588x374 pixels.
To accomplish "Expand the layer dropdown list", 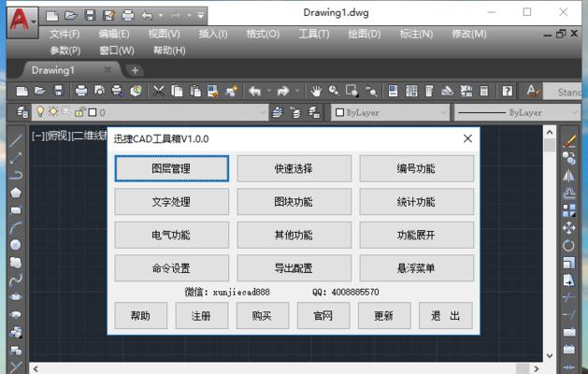I will point(263,112).
